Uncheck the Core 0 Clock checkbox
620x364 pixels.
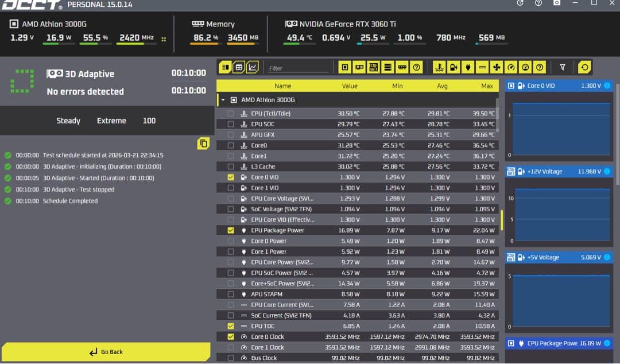231,336
